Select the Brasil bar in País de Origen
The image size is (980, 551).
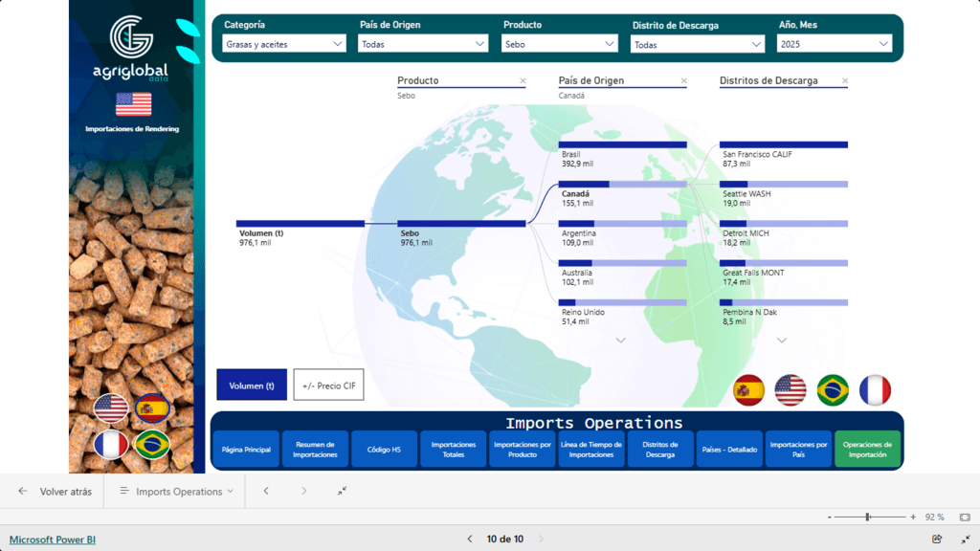tap(622, 144)
